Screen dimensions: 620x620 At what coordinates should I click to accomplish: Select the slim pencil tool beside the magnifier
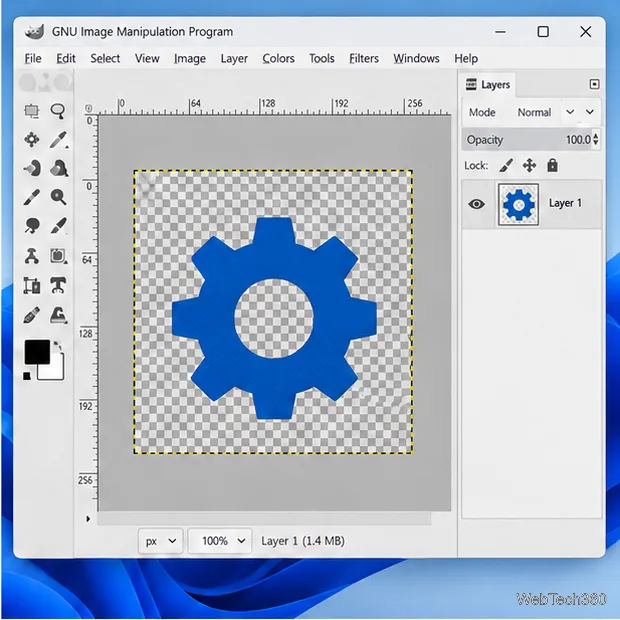(x=32, y=197)
